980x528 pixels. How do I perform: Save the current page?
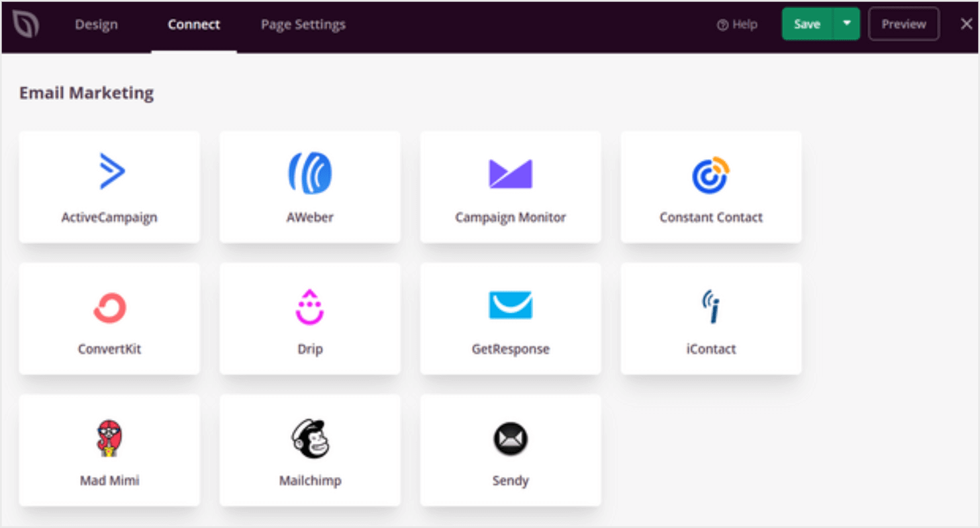coord(807,23)
